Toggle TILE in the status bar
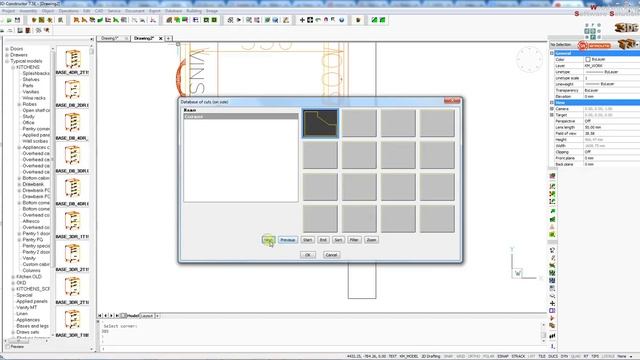 click(x=542, y=356)
